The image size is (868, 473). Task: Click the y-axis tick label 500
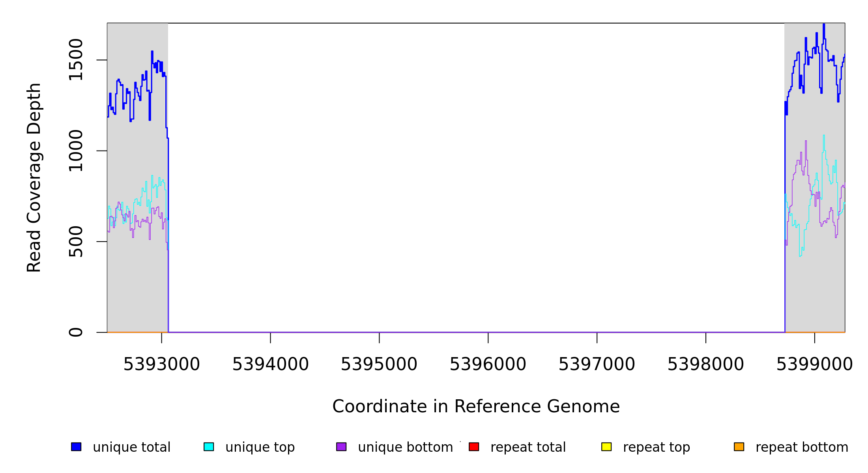pyautogui.click(x=76, y=242)
